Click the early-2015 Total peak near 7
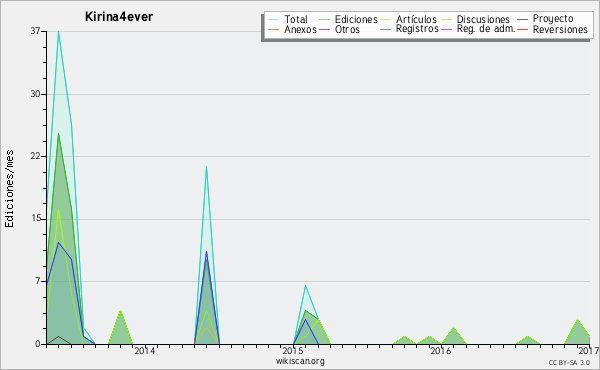600x370 pixels. pyautogui.click(x=305, y=285)
